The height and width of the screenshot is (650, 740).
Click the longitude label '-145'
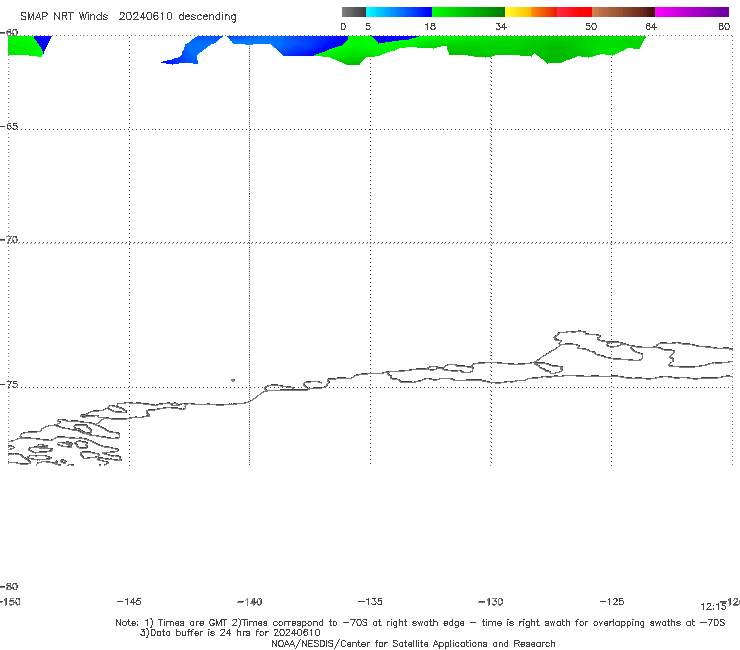129,601
